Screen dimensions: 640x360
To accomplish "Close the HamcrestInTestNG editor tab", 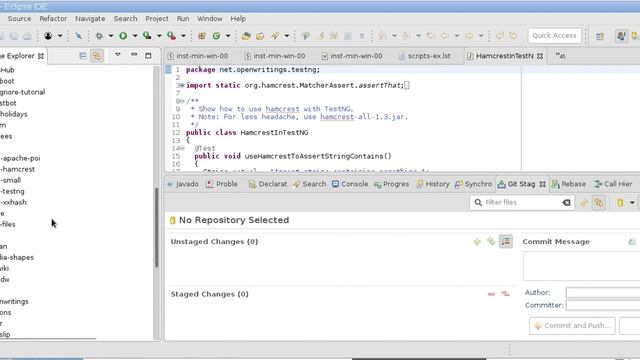I will tap(540, 56).
